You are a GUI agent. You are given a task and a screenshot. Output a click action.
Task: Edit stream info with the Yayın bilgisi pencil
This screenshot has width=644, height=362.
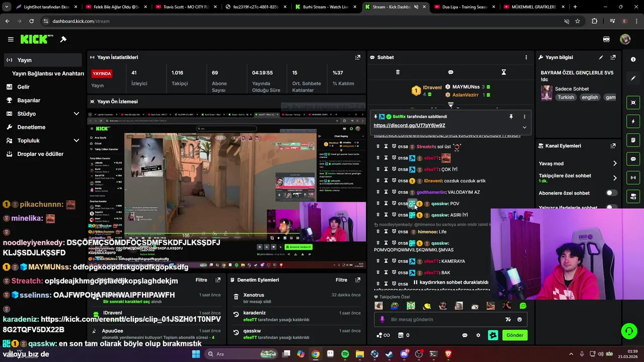(601, 57)
